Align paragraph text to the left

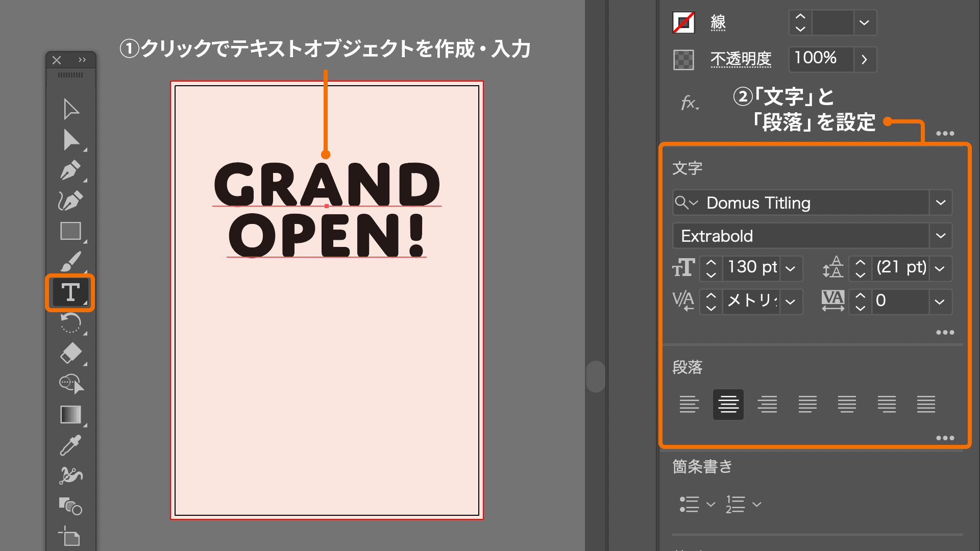point(689,405)
